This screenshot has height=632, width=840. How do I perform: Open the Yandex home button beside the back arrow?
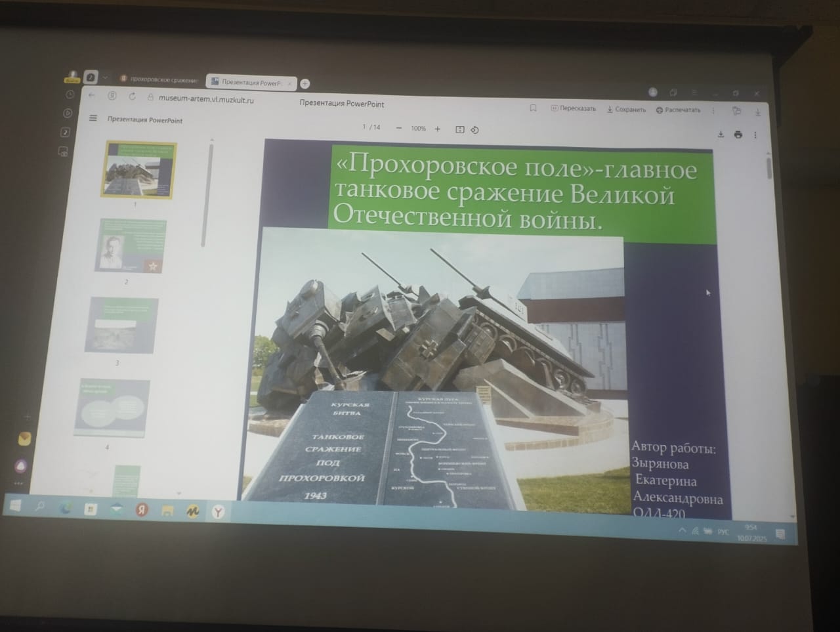112,96
